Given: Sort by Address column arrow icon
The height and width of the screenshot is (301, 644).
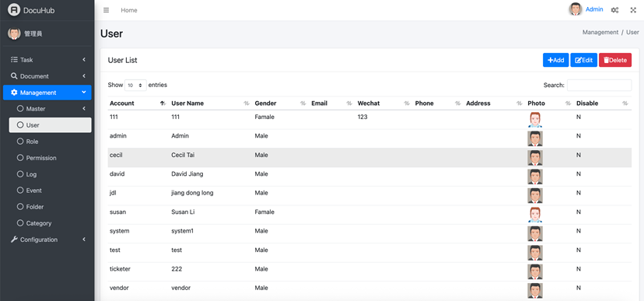Looking at the screenshot, I should coord(520,103).
